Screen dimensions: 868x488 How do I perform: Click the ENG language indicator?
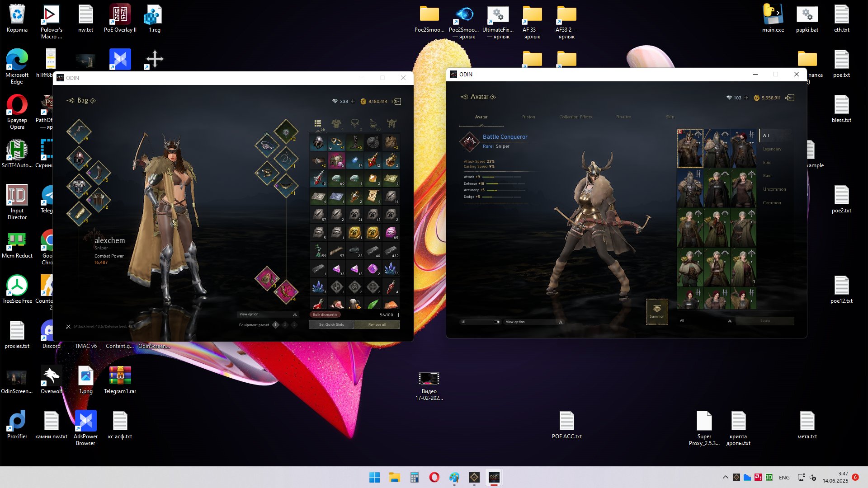point(784,478)
